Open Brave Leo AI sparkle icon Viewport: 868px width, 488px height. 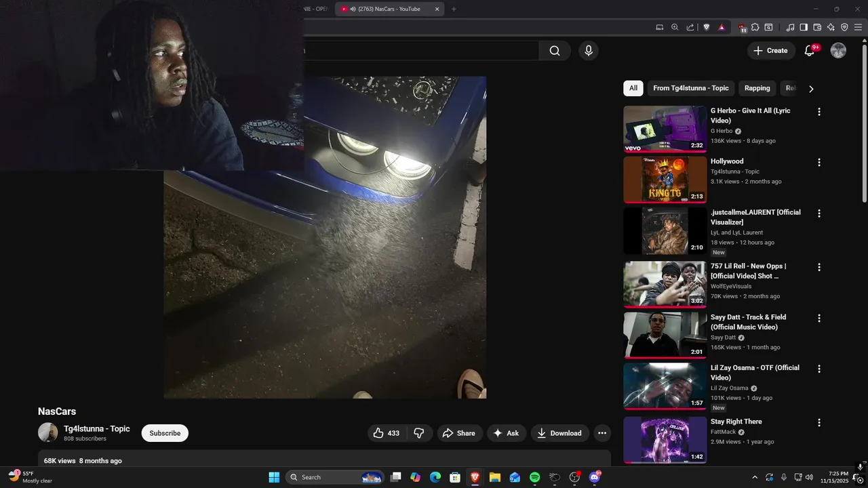tap(831, 27)
